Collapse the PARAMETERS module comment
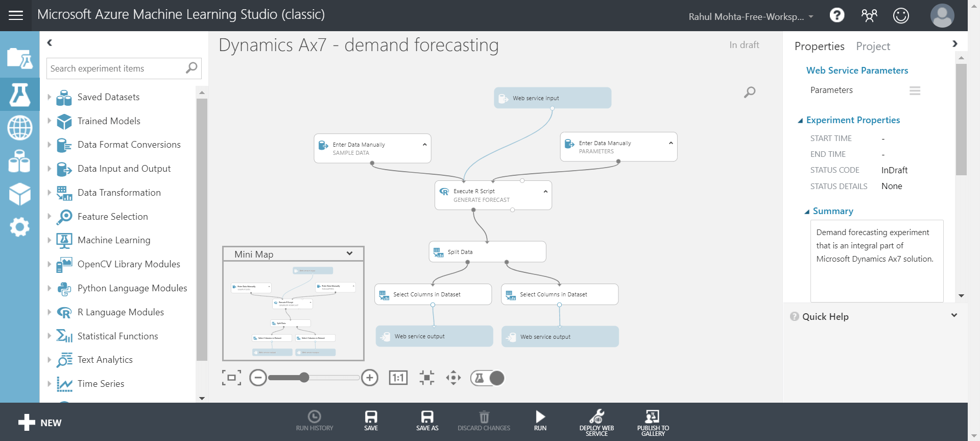 point(671,143)
